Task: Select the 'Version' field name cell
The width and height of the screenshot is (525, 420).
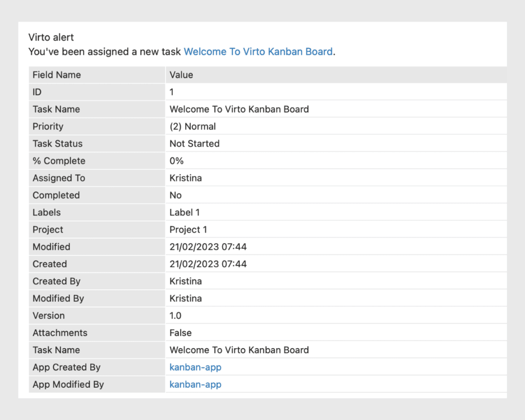Action: click(x=97, y=315)
